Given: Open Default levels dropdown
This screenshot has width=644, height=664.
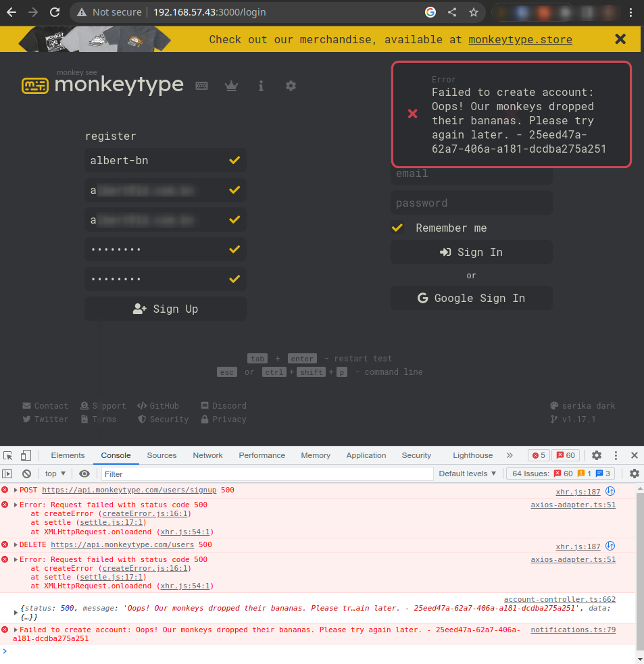Looking at the screenshot, I should click(468, 474).
